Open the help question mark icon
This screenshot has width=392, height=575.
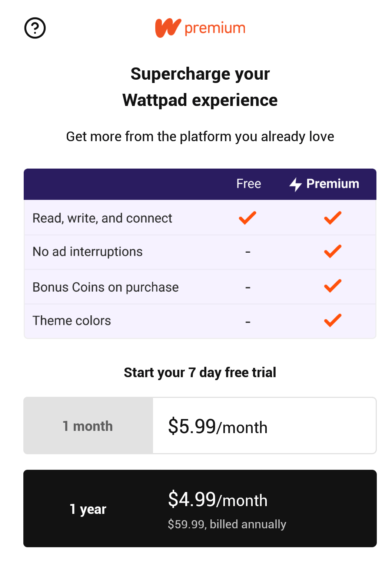pyautogui.click(x=35, y=28)
